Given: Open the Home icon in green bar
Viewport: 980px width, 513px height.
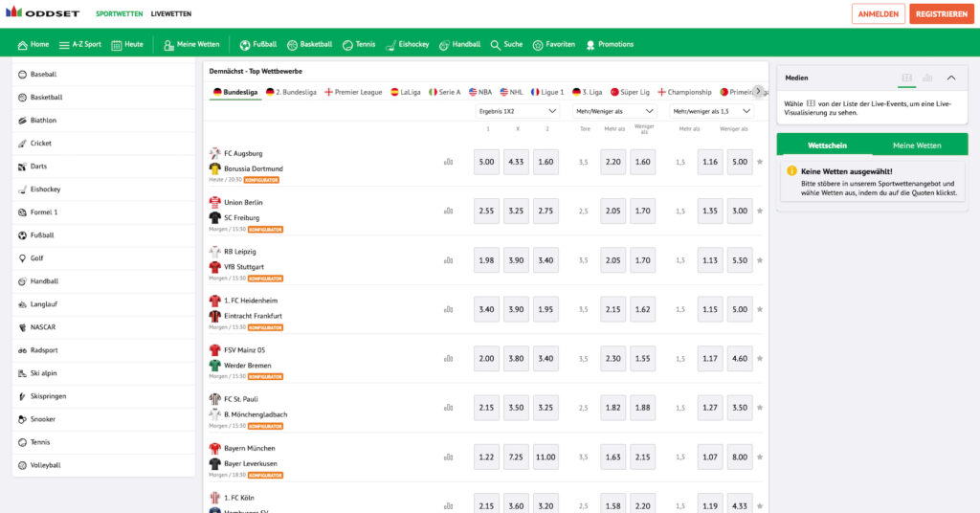Looking at the screenshot, I should click(23, 45).
